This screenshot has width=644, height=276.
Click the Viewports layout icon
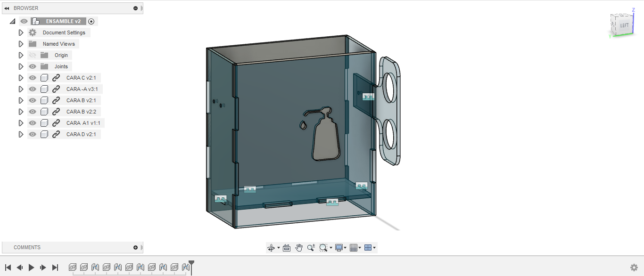[368, 248]
